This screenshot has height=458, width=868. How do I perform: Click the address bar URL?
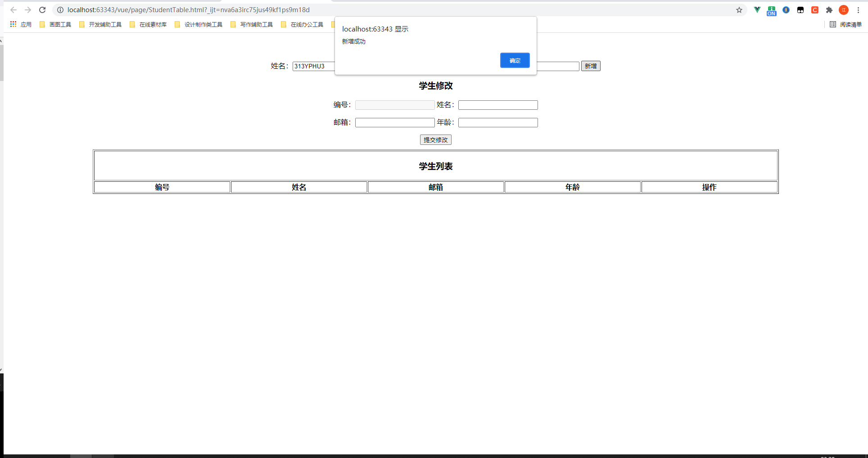[x=189, y=10]
